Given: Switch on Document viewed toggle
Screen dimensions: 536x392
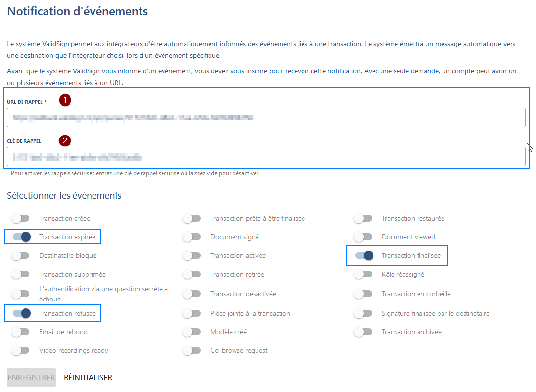Looking at the screenshot, I should pos(363,237).
